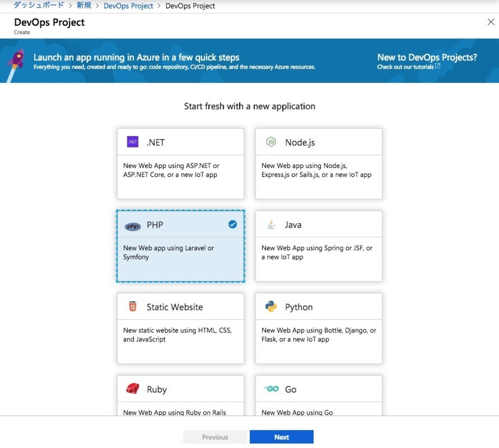The image size is (499, 448).
Task: Click the 'Spring or JSF' description text
Action: coord(317,252)
